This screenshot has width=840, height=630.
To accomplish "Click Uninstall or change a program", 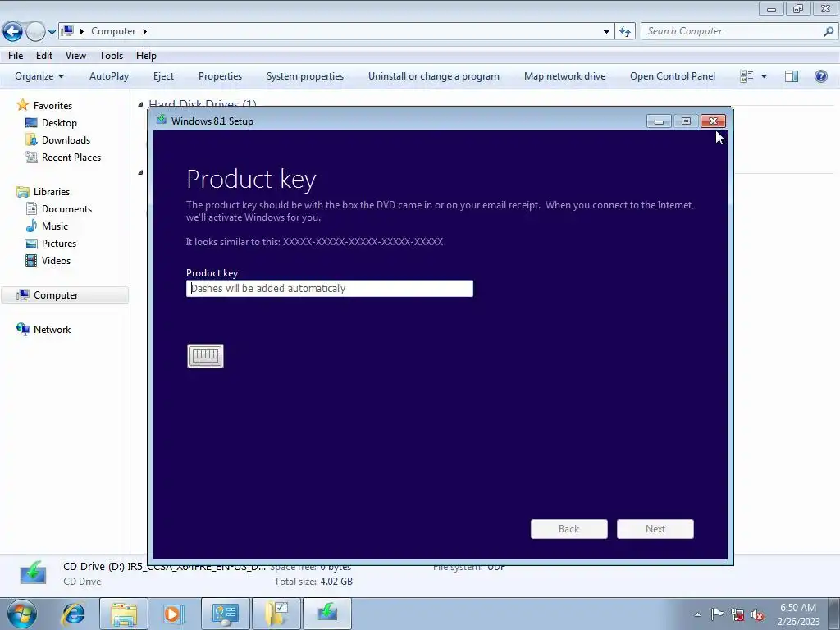I will click(434, 76).
